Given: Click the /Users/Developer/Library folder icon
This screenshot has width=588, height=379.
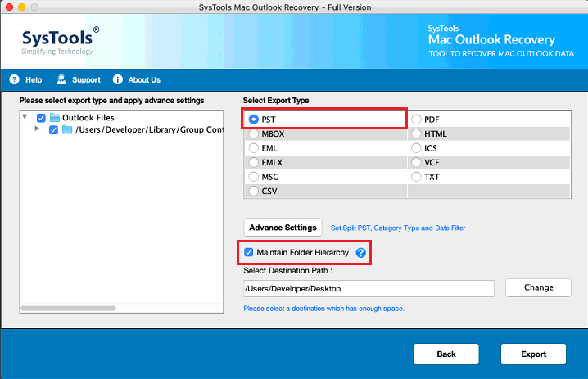Looking at the screenshot, I should (67, 129).
